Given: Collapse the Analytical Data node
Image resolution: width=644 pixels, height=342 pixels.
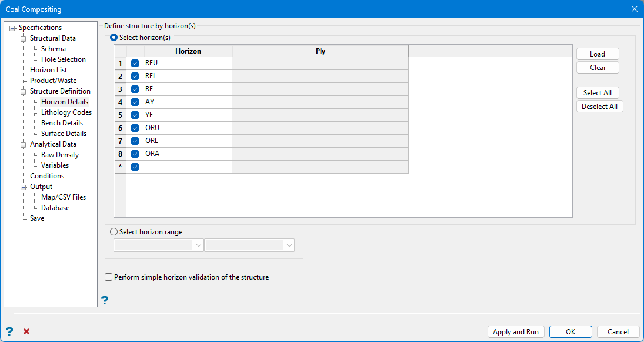Looking at the screenshot, I should (23, 144).
